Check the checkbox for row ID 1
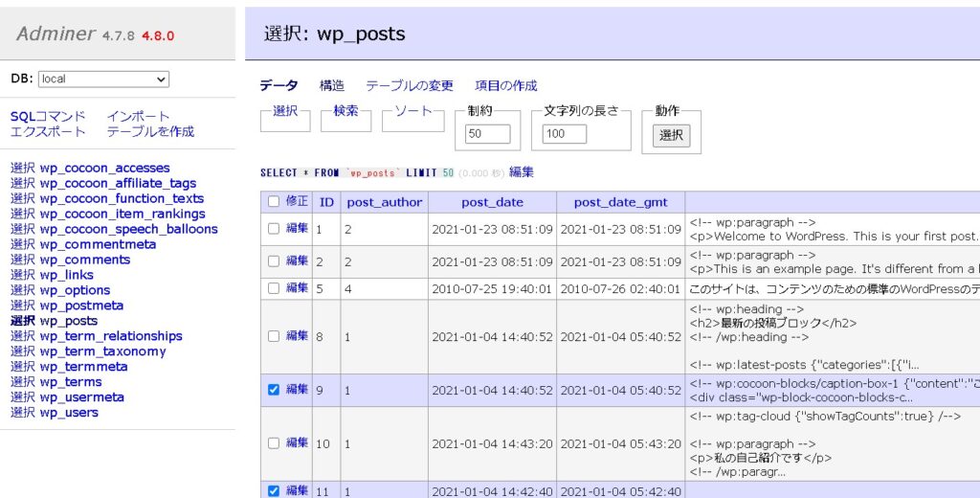This screenshot has width=980, height=498. point(274,229)
